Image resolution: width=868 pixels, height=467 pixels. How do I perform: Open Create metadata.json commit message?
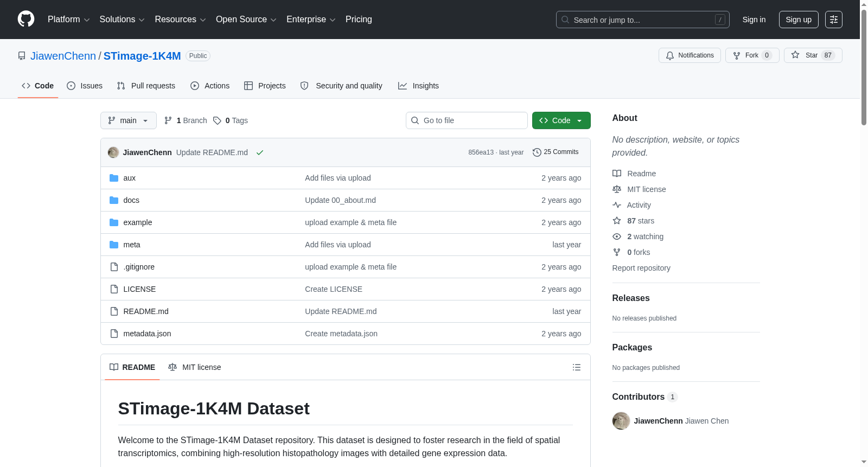341,334
